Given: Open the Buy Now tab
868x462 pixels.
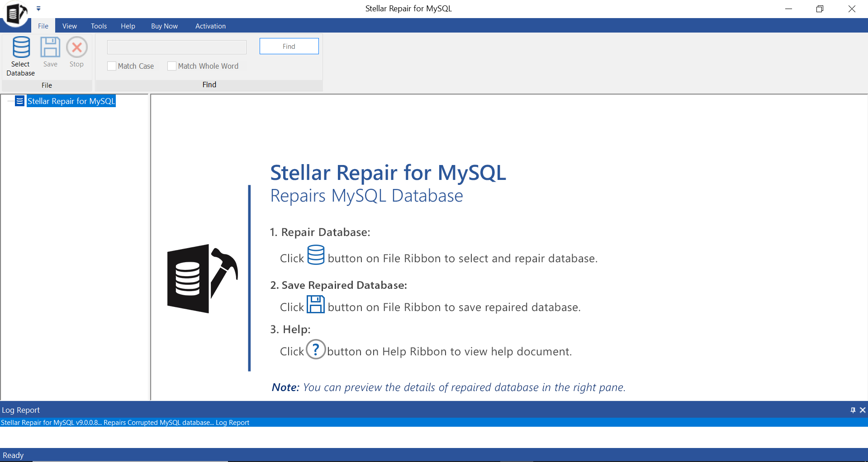Looking at the screenshot, I should (x=165, y=26).
